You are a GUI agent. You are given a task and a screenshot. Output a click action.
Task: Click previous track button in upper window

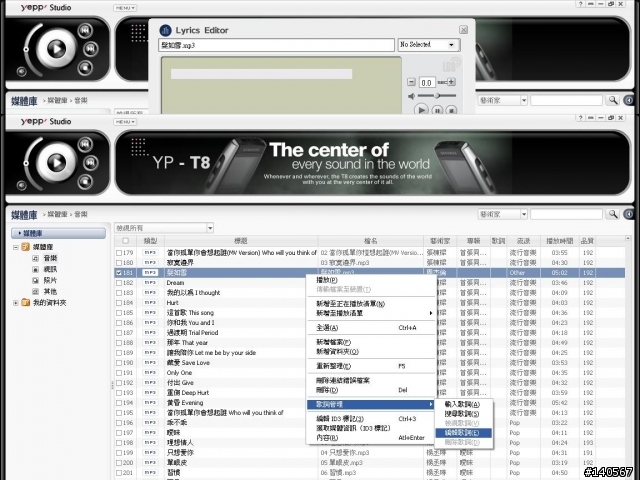tap(85, 30)
